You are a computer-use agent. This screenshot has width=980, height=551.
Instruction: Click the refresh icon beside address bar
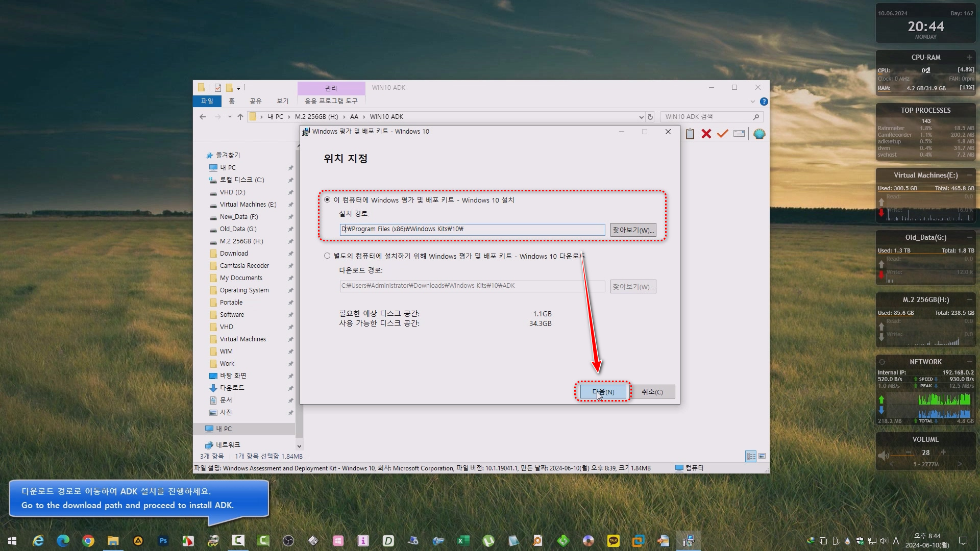(650, 117)
